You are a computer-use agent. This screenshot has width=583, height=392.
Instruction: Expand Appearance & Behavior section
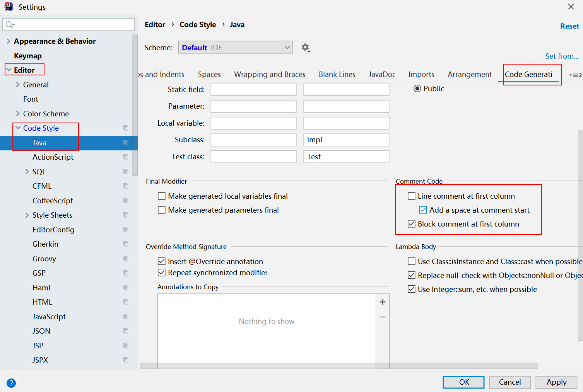9,41
